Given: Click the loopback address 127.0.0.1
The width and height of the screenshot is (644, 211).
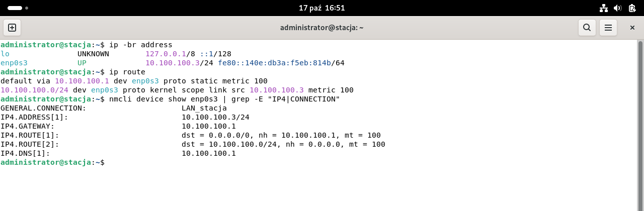Looking at the screenshot, I should pos(166,54).
